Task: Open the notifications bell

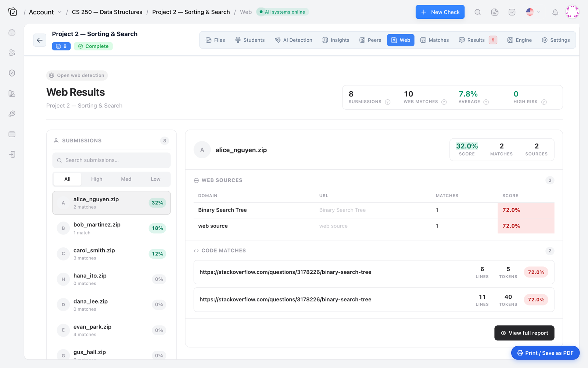Action: click(555, 12)
